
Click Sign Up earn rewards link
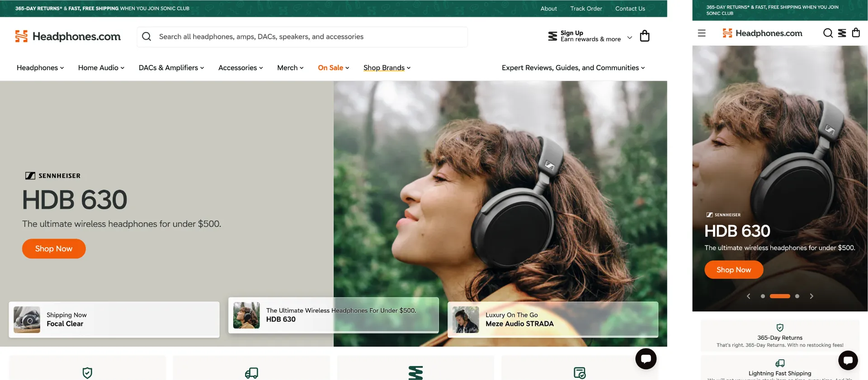pos(590,36)
